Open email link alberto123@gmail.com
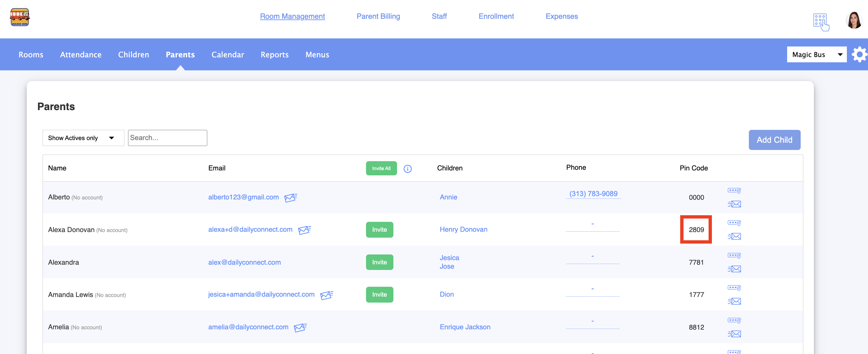Viewport: 868px width, 354px height. point(243,197)
